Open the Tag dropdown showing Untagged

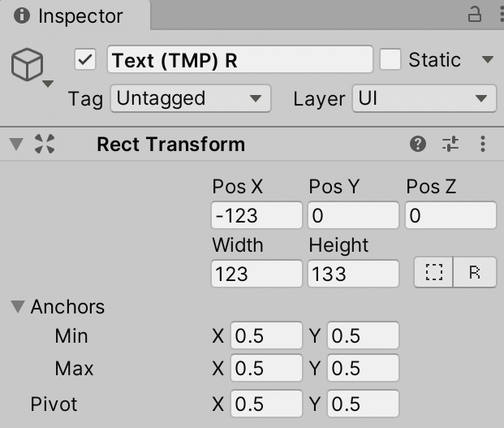point(190,99)
